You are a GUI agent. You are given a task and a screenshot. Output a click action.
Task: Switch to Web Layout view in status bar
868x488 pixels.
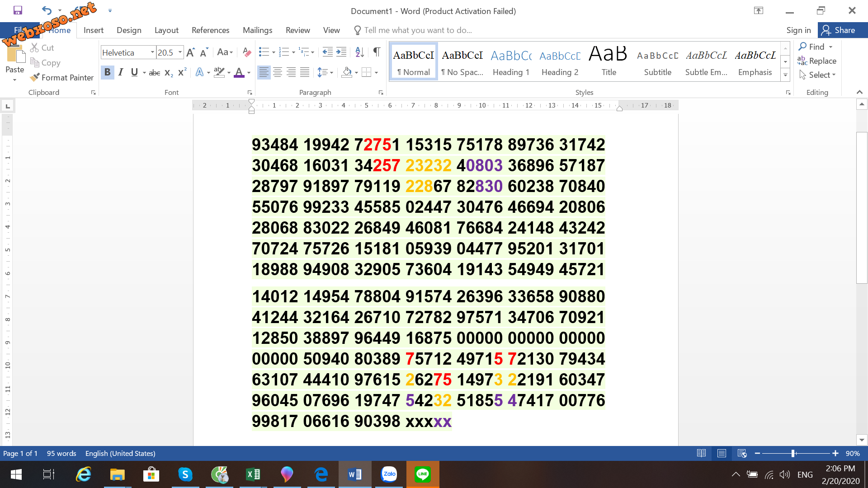[742, 453]
